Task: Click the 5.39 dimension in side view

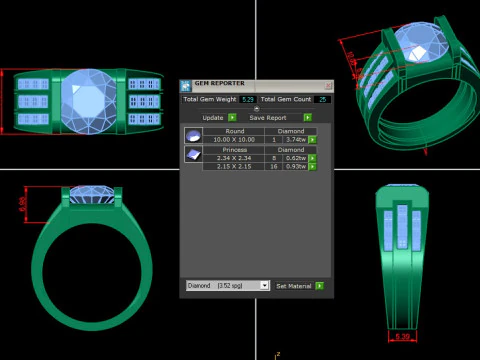Action: (402, 337)
